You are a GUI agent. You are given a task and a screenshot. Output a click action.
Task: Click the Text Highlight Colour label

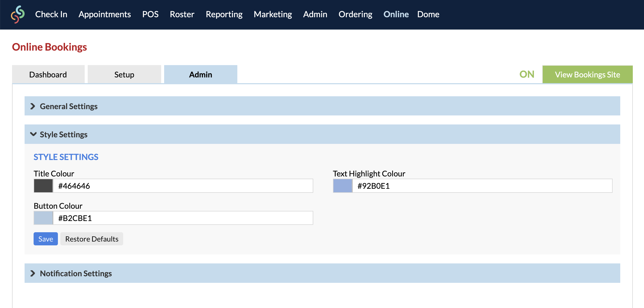[369, 173]
